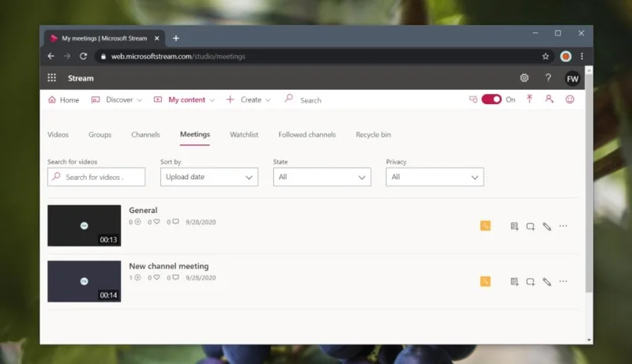The width and height of the screenshot is (632, 364).
Task: Open the Followed channels tab
Action: click(307, 134)
